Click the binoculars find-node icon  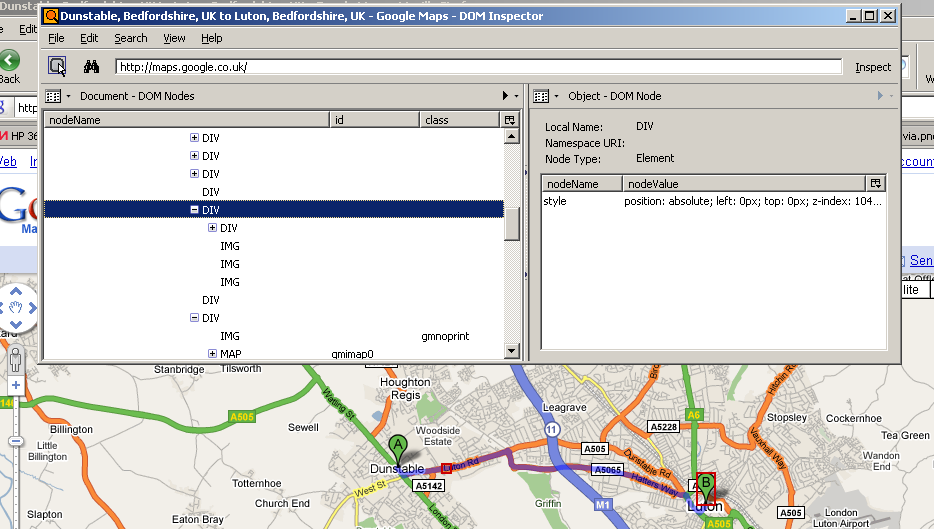(91, 67)
